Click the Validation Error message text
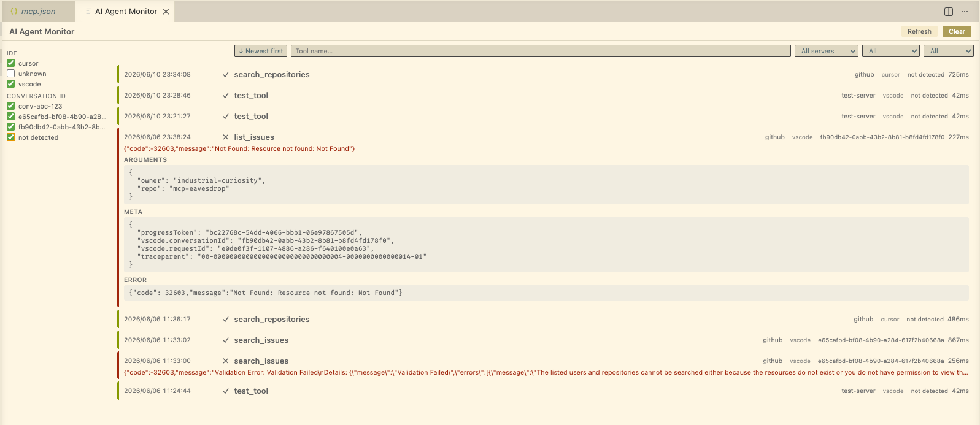Viewport: 980px width, 425px height. (x=546, y=373)
